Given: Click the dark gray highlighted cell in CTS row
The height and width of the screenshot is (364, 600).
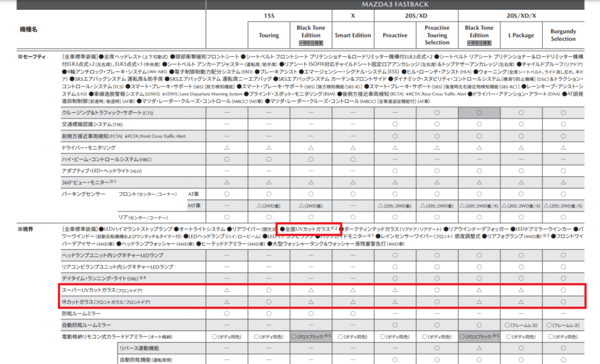Looking at the screenshot, I should click(479, 113).
